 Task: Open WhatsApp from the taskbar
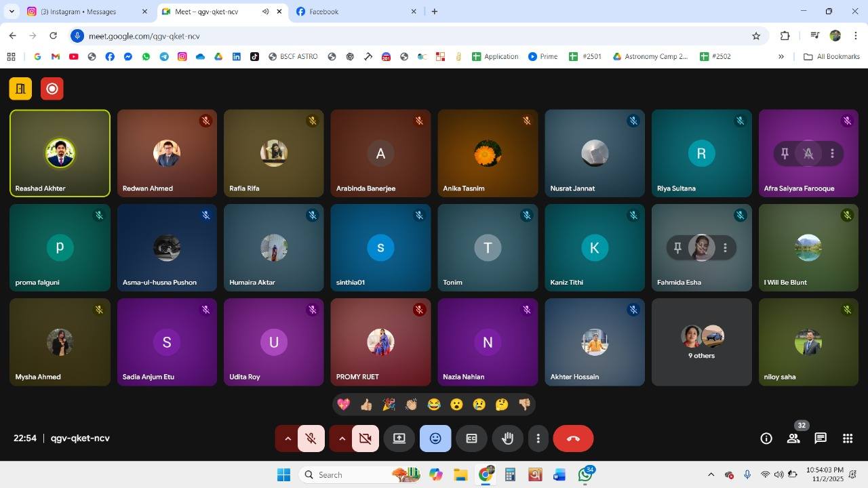584,474
